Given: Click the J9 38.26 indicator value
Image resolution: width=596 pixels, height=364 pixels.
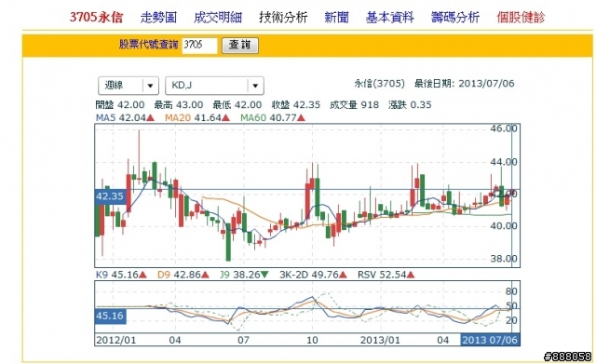Looking at the screenshot, I should click(x=244, y=275).
